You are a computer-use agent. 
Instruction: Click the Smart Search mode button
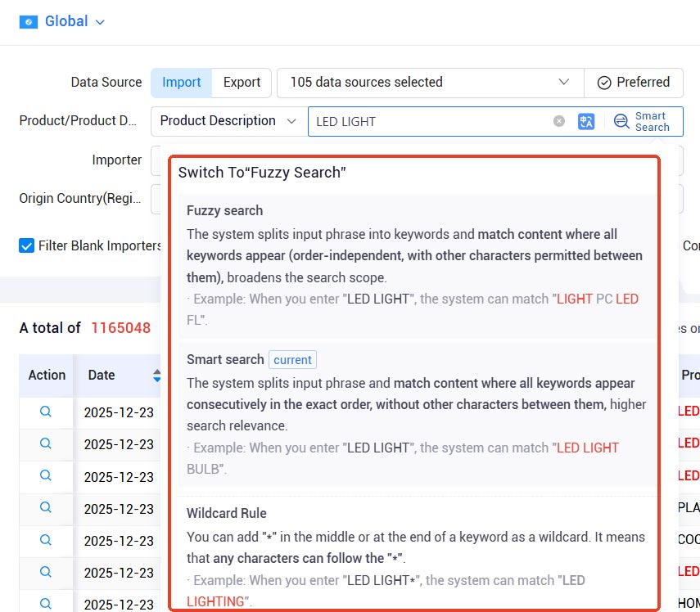coord(642,121)
